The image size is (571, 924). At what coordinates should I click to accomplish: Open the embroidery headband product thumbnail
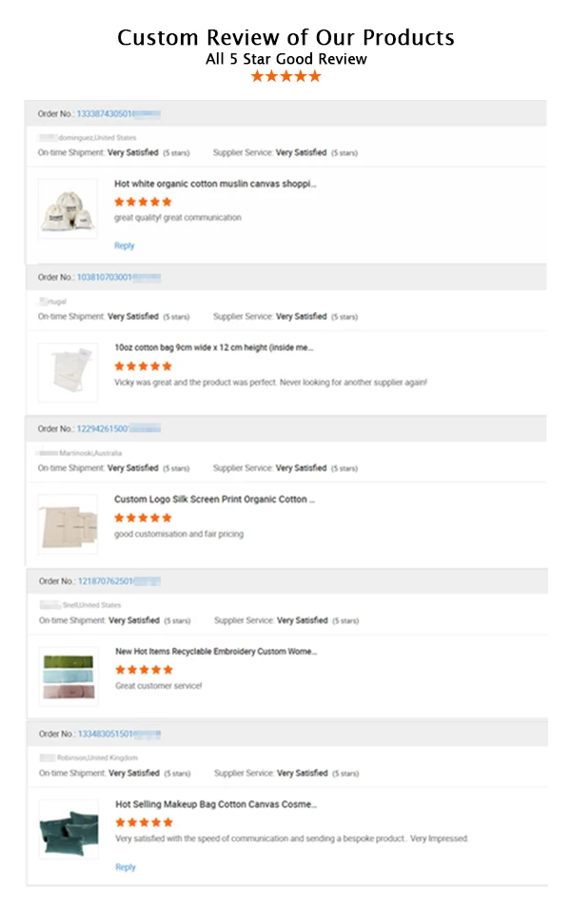[x=69, y=677]
